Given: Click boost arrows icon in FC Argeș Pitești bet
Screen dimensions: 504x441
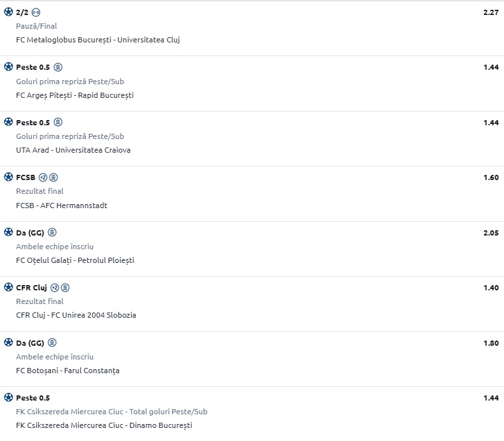Looking at the screenshot, I should [58, 67].
